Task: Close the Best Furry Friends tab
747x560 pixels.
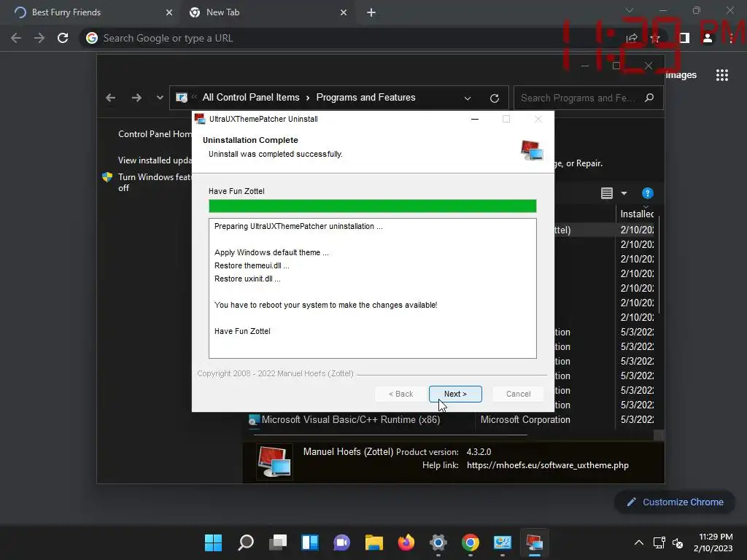Action: [169, 12]
